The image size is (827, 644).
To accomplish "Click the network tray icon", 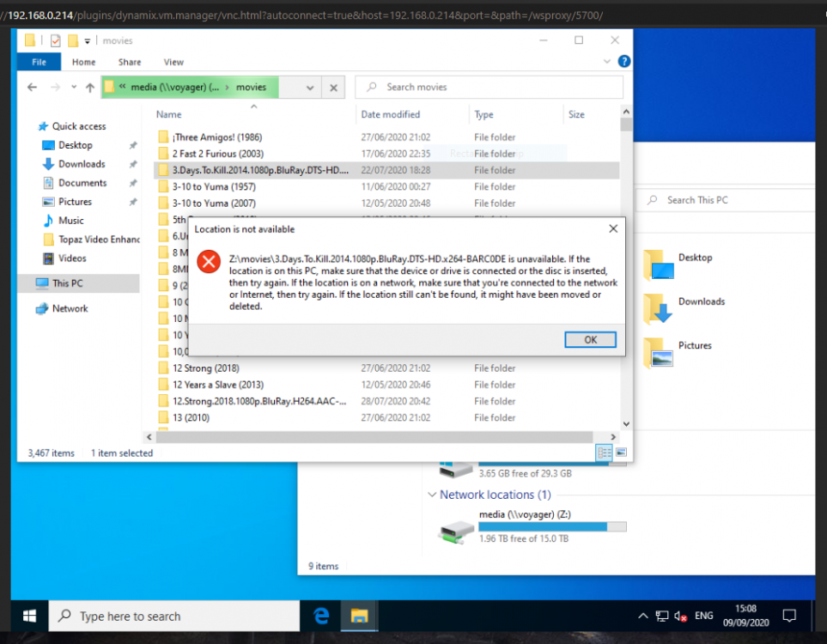I will (662, 616).
